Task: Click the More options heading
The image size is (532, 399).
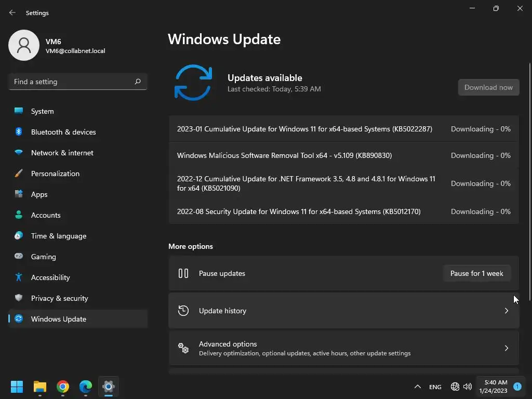Action: pyautogui.click(x=191, y=246)
